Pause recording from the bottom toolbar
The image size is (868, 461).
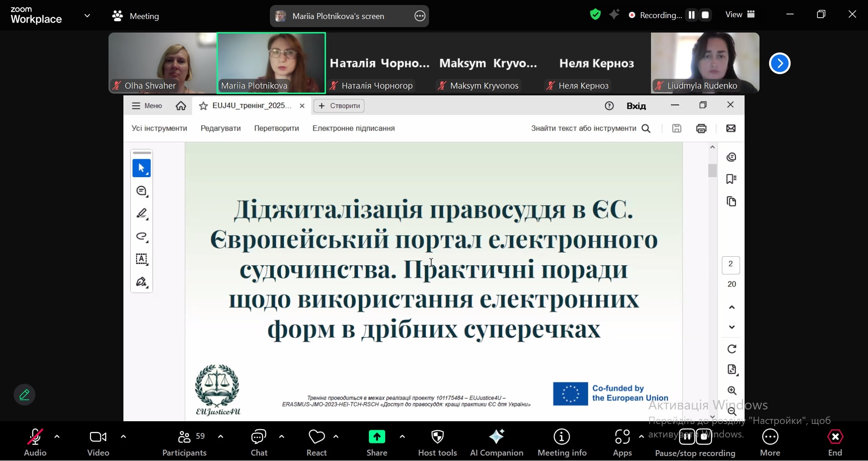(x=687, y=437)
